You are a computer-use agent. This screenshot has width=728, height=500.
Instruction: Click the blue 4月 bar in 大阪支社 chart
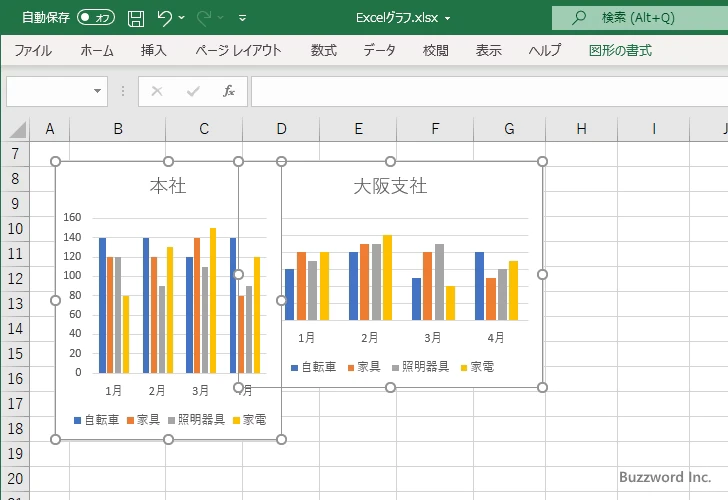pos(479,286)
